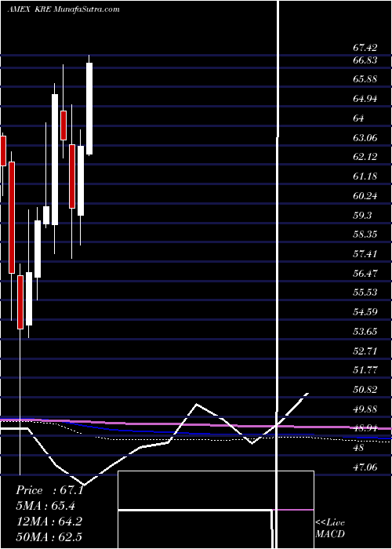Click the 52.71 price axis label
392x549 pixels.
tap(364, 351)
